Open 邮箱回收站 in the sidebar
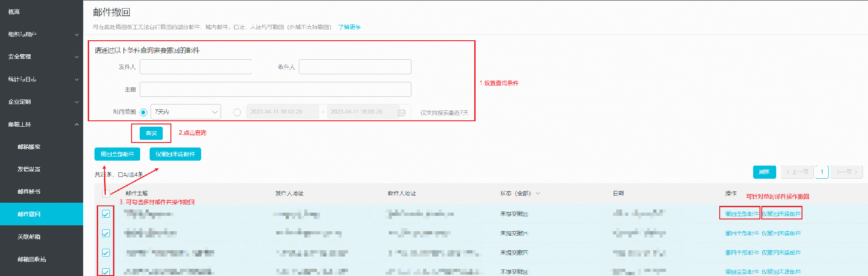Screen dimensions: 868x276 pos(32,259)
